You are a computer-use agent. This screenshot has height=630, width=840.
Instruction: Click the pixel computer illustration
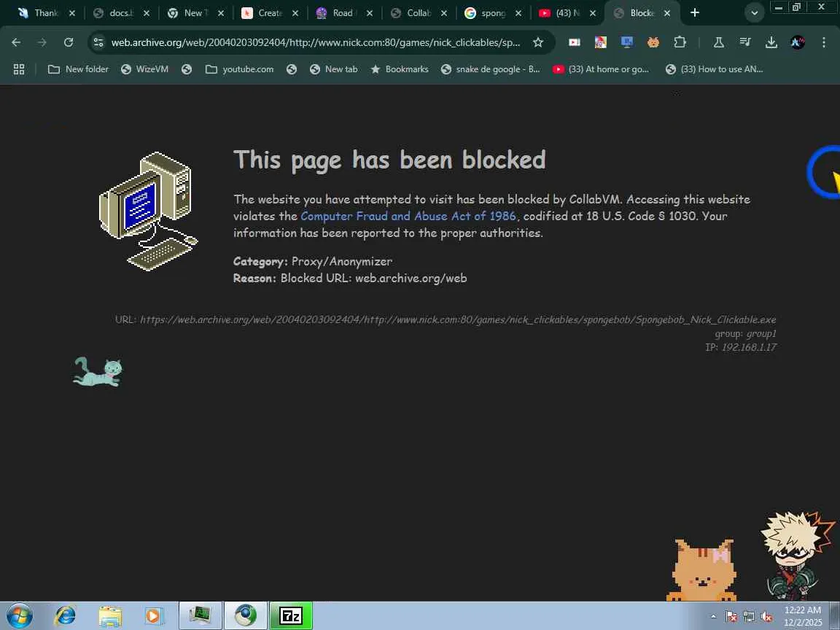point(149,211)
